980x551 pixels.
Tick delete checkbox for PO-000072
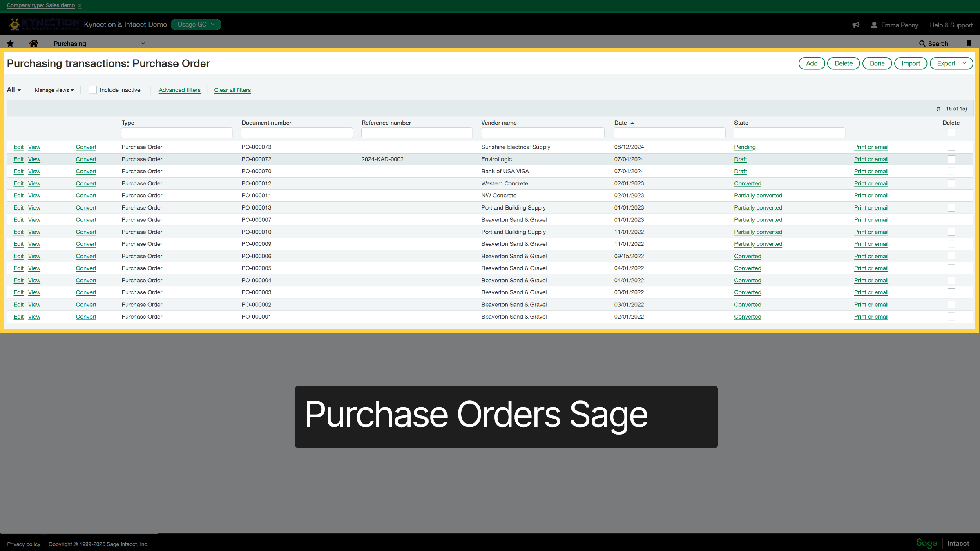951,159
